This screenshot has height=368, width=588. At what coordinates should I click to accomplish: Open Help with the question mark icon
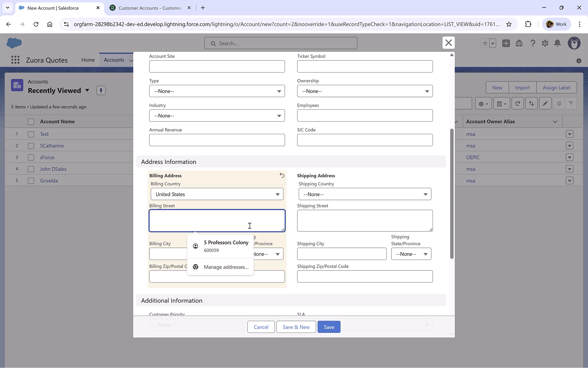click(533, 43)
